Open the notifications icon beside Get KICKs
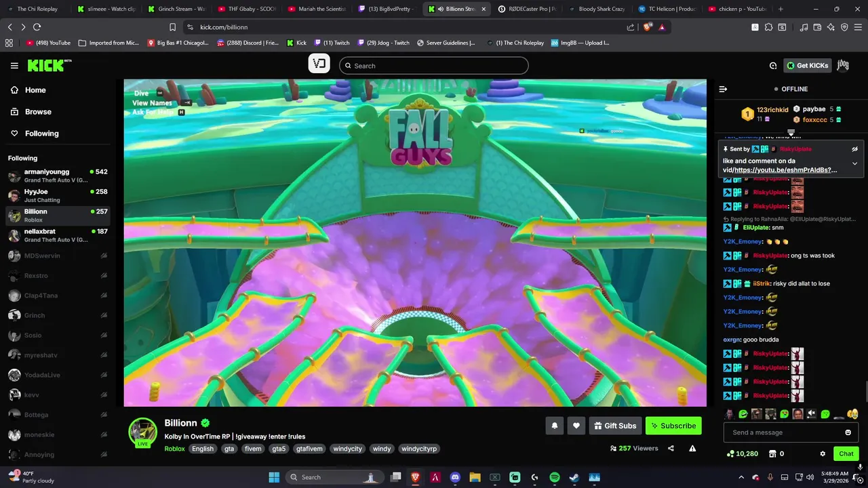This screenshot has height=488, width=868. [x=773, y=66]
